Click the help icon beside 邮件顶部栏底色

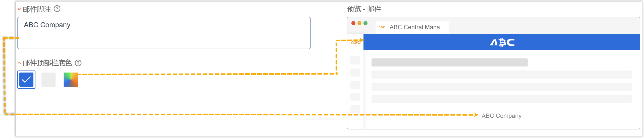pyautogui.click(x=78, y=63)
